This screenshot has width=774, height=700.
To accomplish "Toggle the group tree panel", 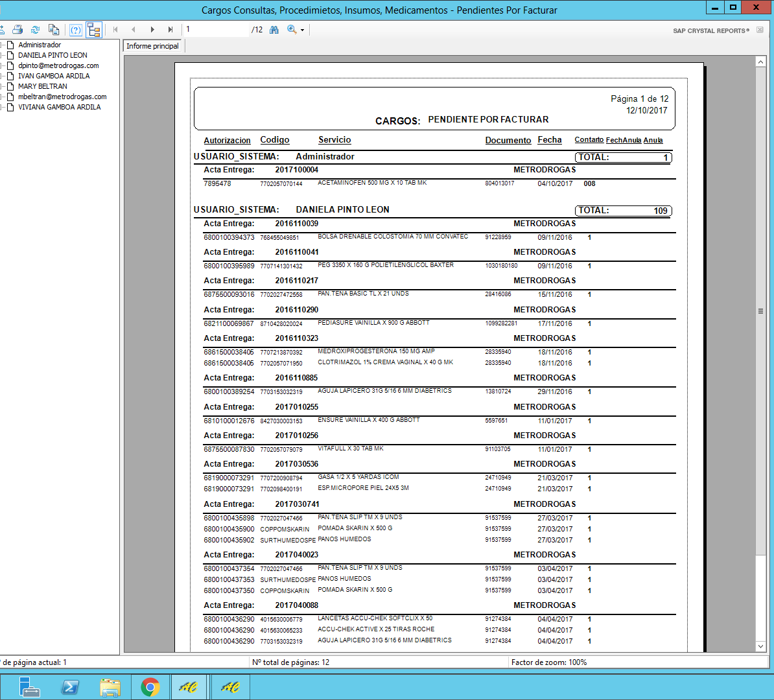I will click(94, 30).
